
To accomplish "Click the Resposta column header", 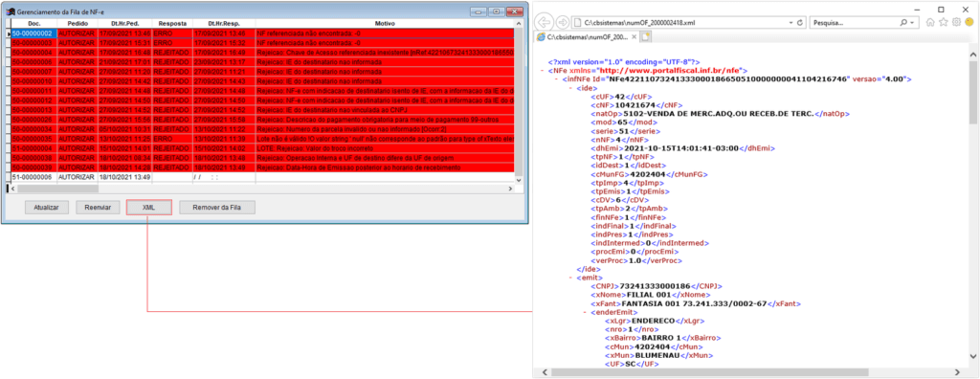I will pos(172,23).
